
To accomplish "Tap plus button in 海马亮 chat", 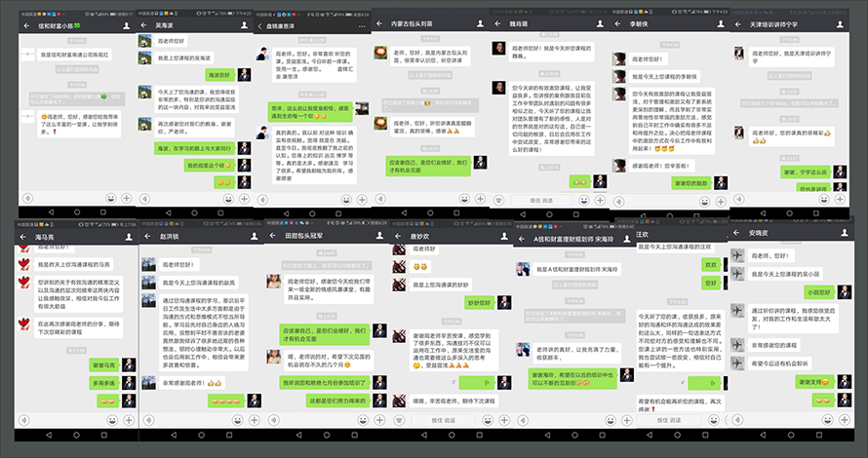I will [x=126, y=418].
